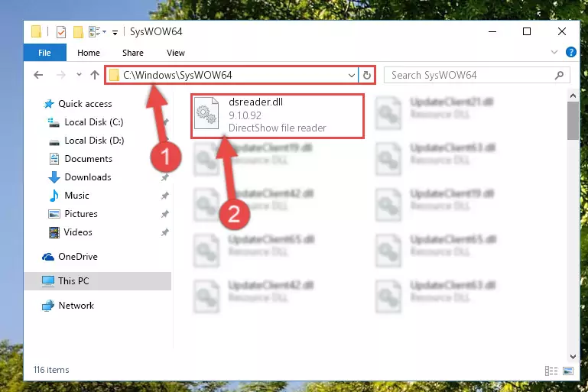The width and height of the screenshot is (588, 392).
Task: Click the address bar path C:\Windows\SysWOW64
Action: [x=177, y=76]
